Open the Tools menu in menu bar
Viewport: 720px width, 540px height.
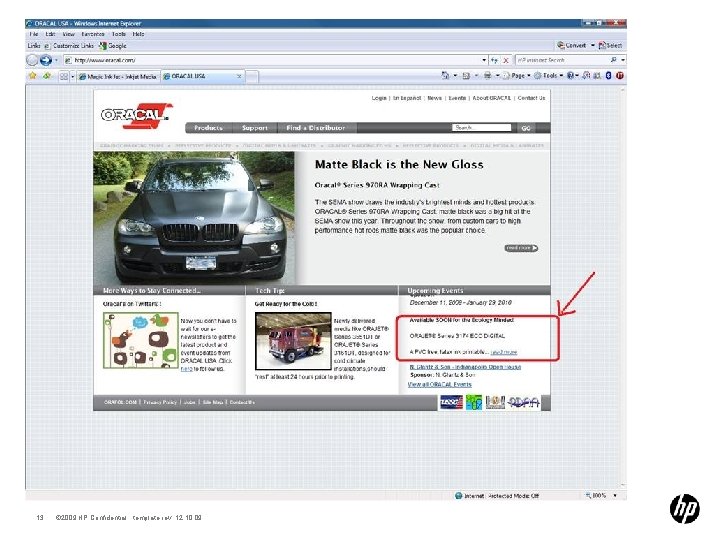pyautogui.click(x=118, y=34)
